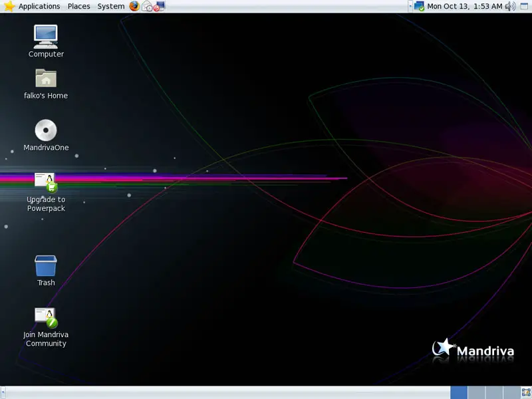This screenshot has width=532, height=399.
Task: Select the MandrivaOne disc icon
Action: [46, 130]
